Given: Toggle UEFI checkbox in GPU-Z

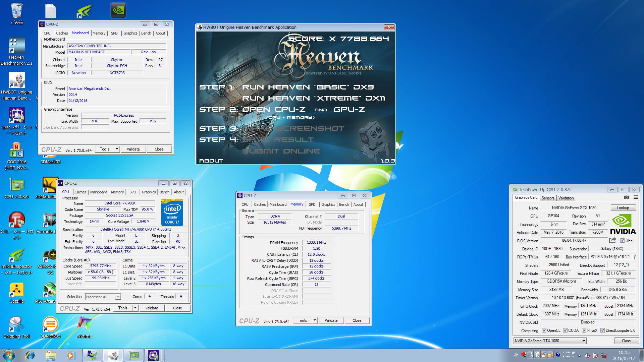Looking at the screenshot, I should coord(622,241).
